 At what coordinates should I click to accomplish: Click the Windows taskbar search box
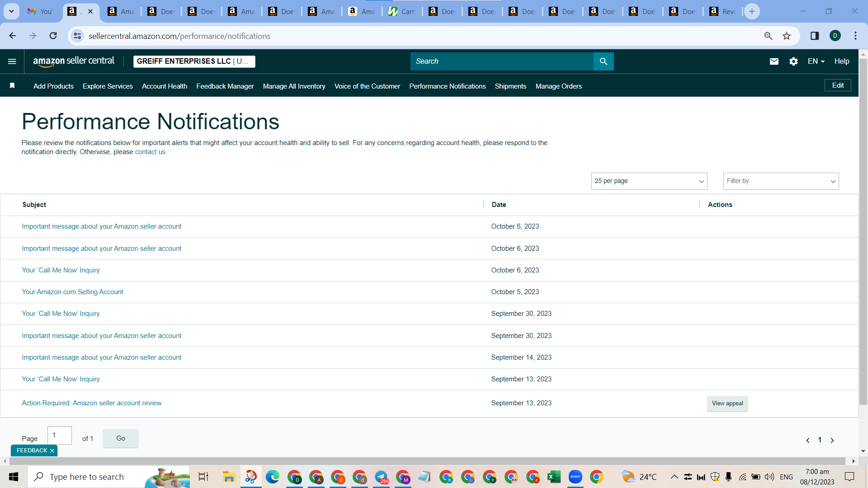pyautogui.click(x=108, y=477)
